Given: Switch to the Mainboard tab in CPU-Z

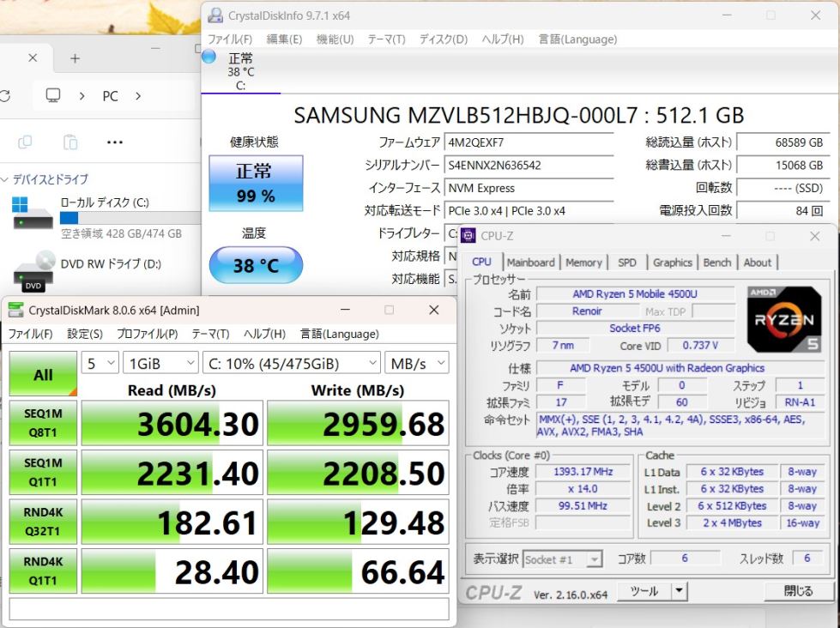Looking at the screenshot, I should (530, 263).
